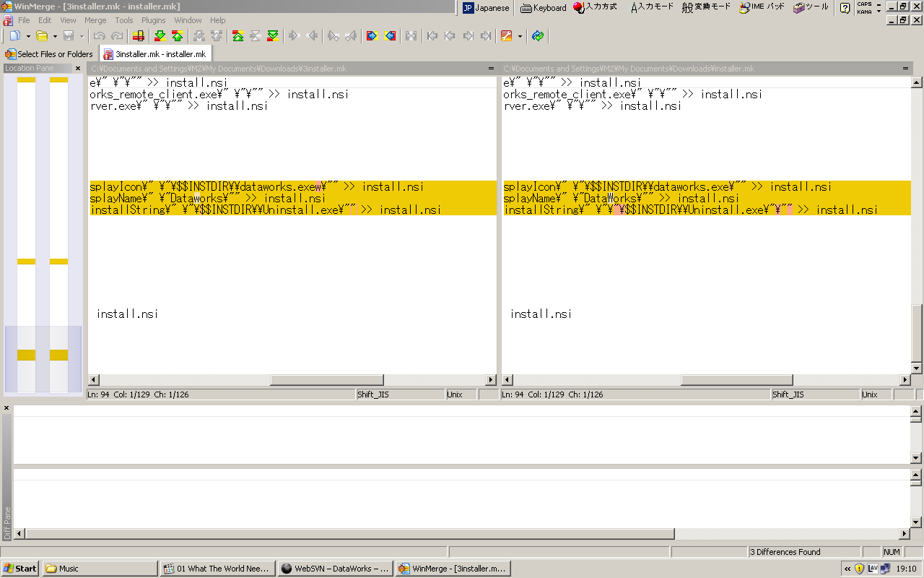Screen dimensions: 924x578
Task: Click the Redo toolbar icon
Action: point(117,35)
